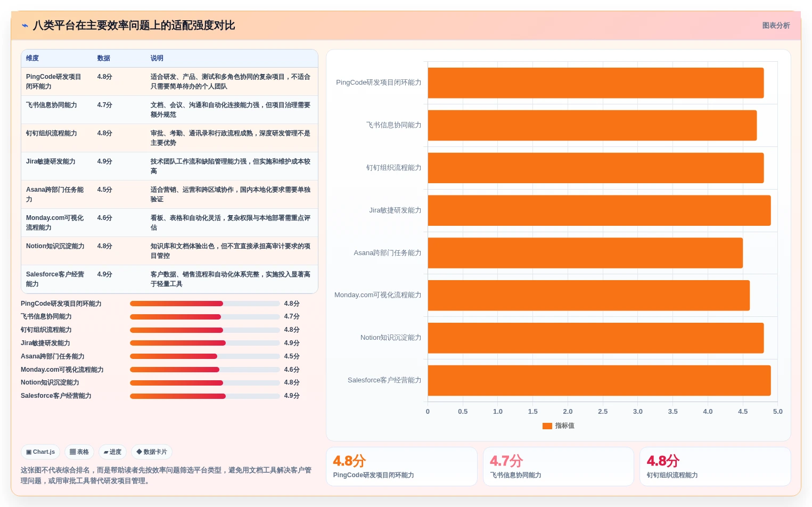Screen dimensions: 812x507
Task: Click the Notion description about 知识库和文档
Action: point(231,251)
